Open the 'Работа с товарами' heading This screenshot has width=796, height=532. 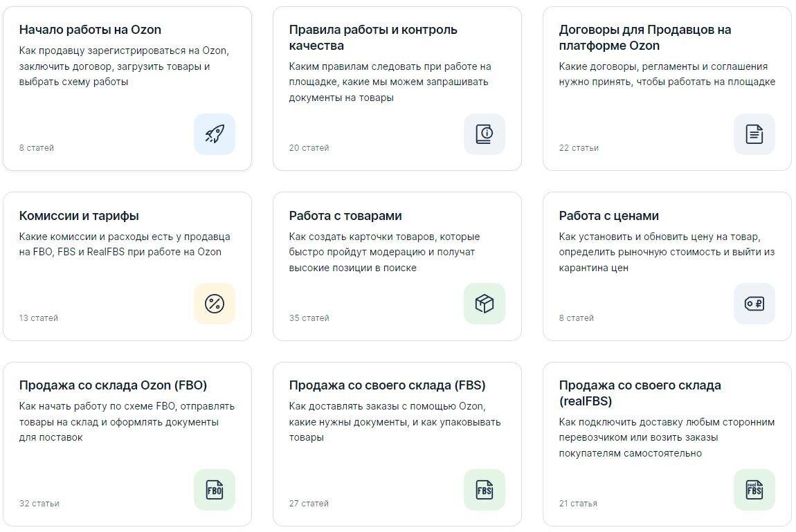345,216
